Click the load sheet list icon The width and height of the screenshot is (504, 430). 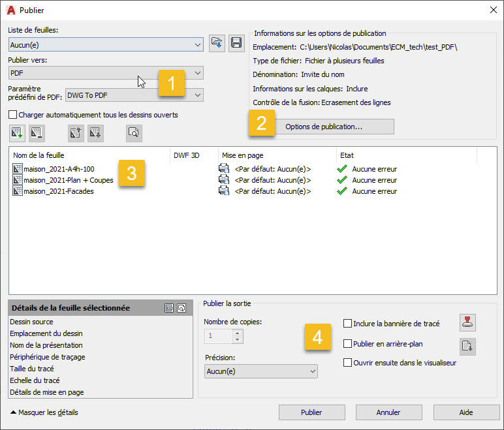tap(217, 44)
